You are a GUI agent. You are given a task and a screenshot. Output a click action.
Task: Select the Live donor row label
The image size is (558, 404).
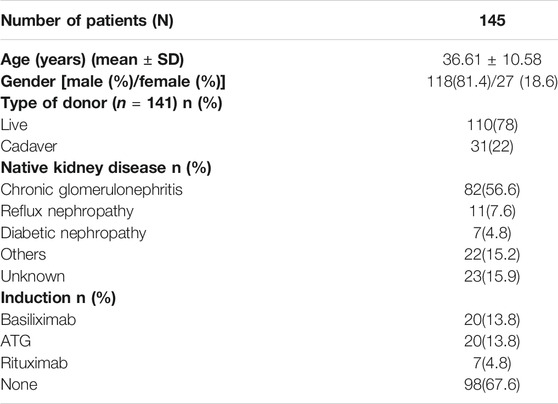tap(14, 125)
